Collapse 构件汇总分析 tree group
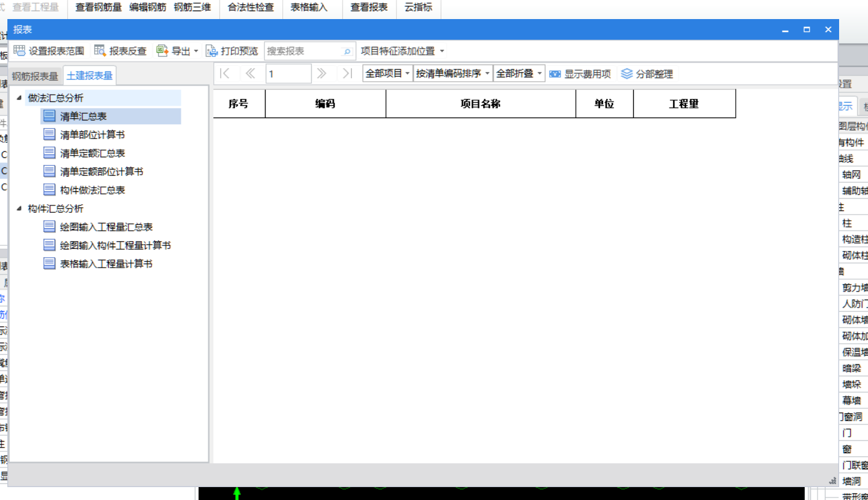The height and width of the screenshot is (500, 868). pos(19,208)
